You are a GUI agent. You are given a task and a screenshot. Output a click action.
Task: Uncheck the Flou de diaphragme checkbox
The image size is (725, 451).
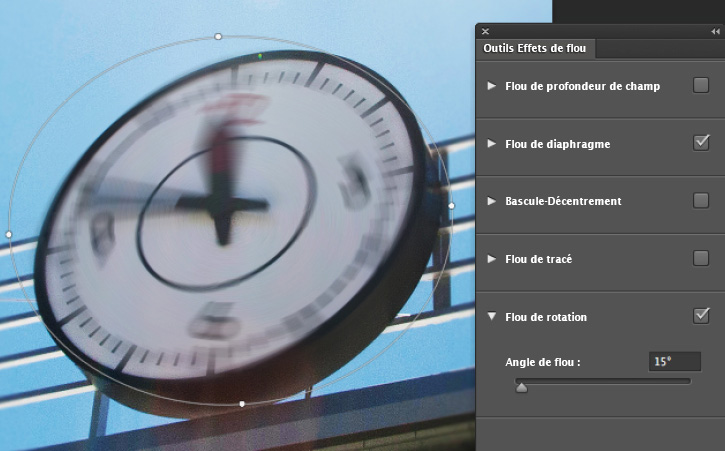[x=701, y=142]
